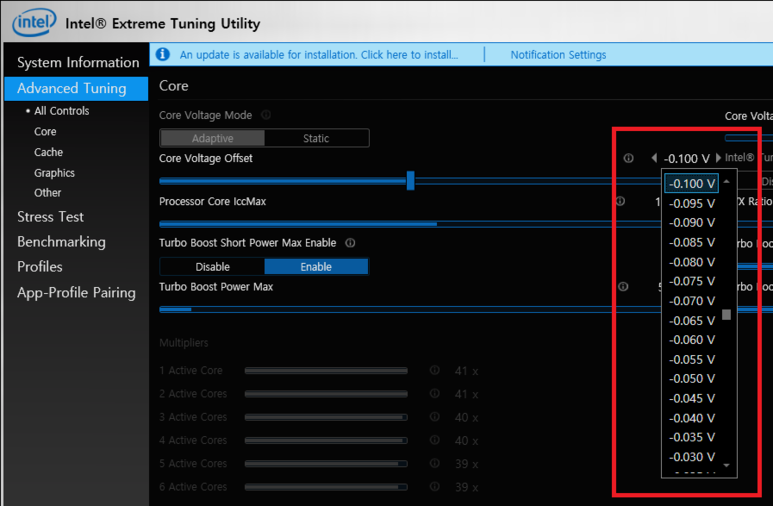The width and height of the screenshot is (773, 506).
Task: Click the 6 Active Cores multiplier slider
Action: [x=326, y=487]
